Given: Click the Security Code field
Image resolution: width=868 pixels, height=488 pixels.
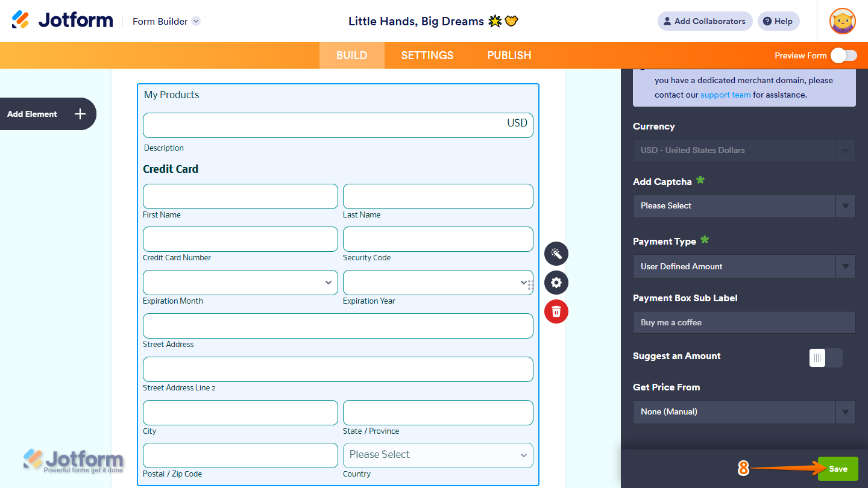Looking at the screenshot, I should [x=438, y=239].
